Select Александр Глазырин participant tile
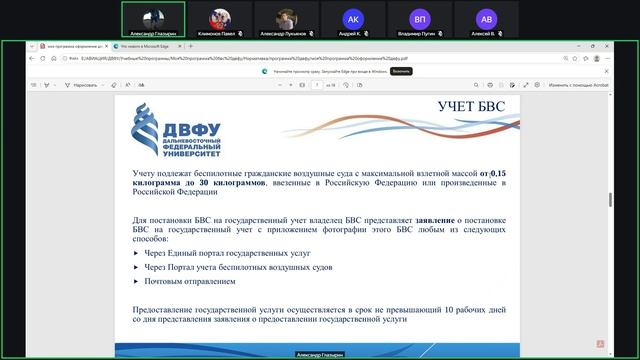 click(153, 20)
